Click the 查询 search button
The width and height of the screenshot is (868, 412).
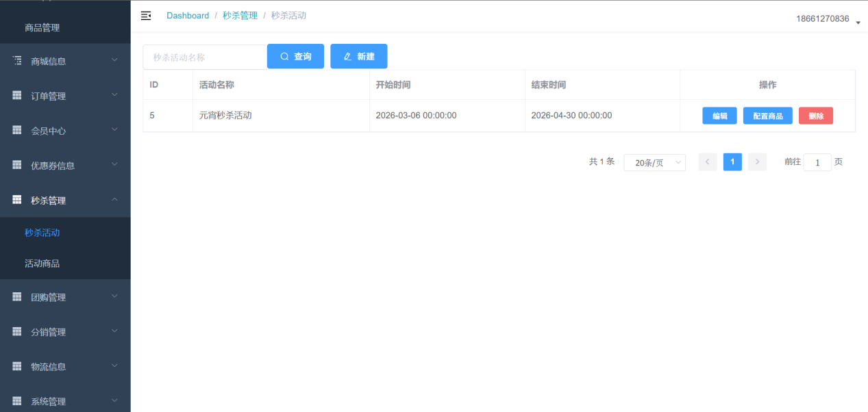click(x=295, y=57)
